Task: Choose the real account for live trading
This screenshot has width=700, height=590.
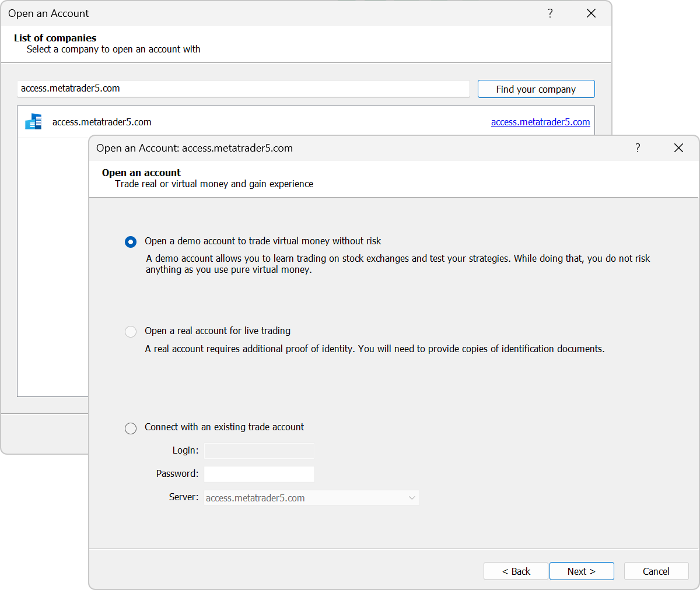Action: click(131, 332)
